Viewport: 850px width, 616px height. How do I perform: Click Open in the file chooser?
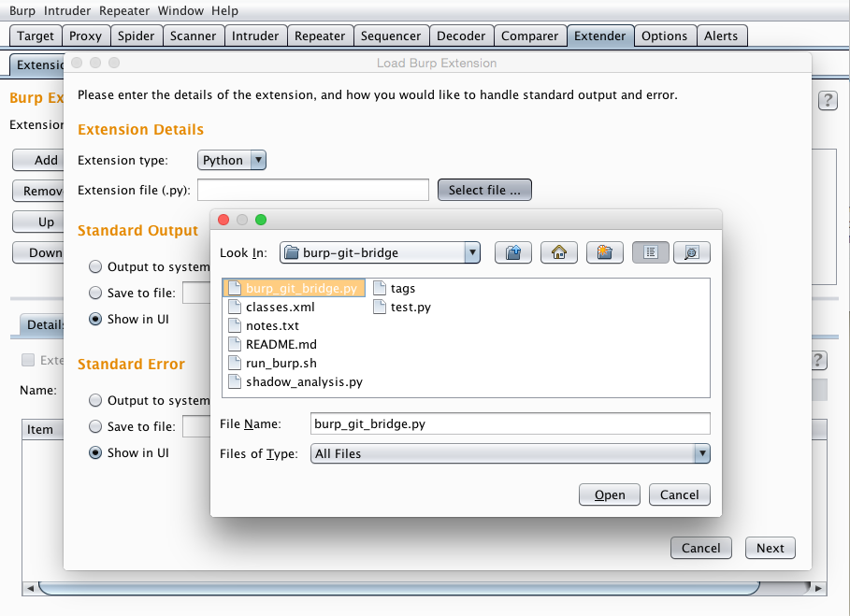pyautogui.click(x=610, y=494)
